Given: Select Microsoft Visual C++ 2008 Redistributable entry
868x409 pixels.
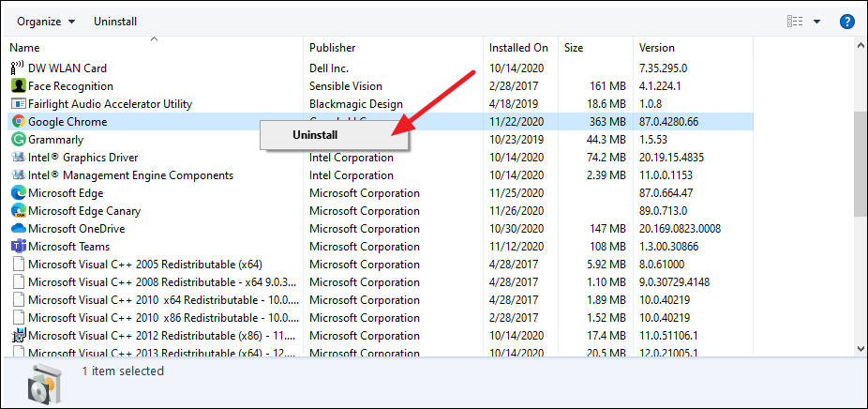Looking at the screenshot, I should coord(380,281).
